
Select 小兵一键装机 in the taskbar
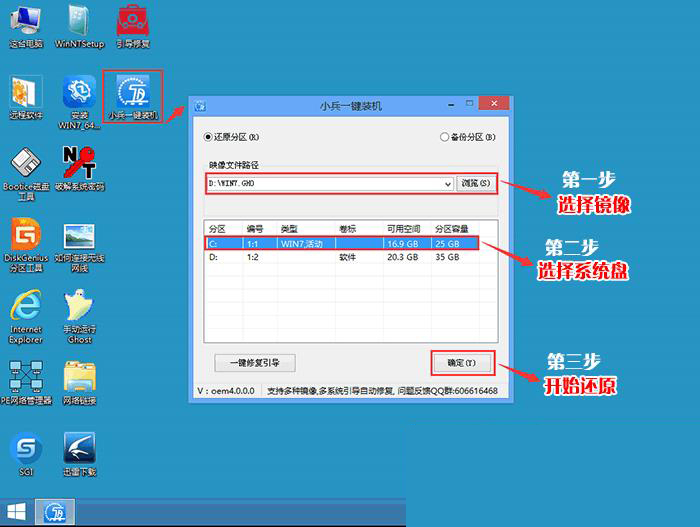click(54, 512)
